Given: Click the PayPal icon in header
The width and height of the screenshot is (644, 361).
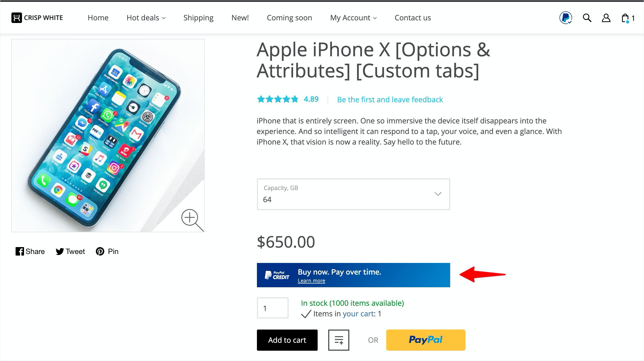Looking at the screenshot, I should 566,18.
